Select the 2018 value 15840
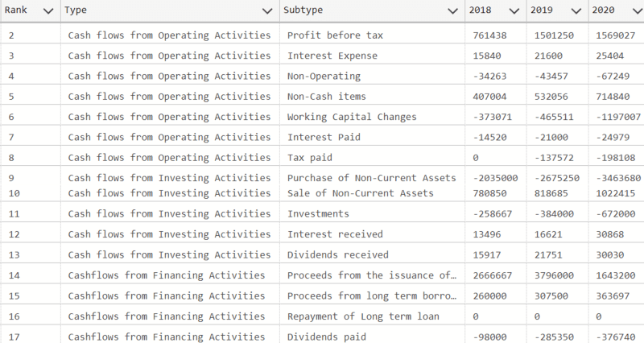 click(x=487, y=56)
